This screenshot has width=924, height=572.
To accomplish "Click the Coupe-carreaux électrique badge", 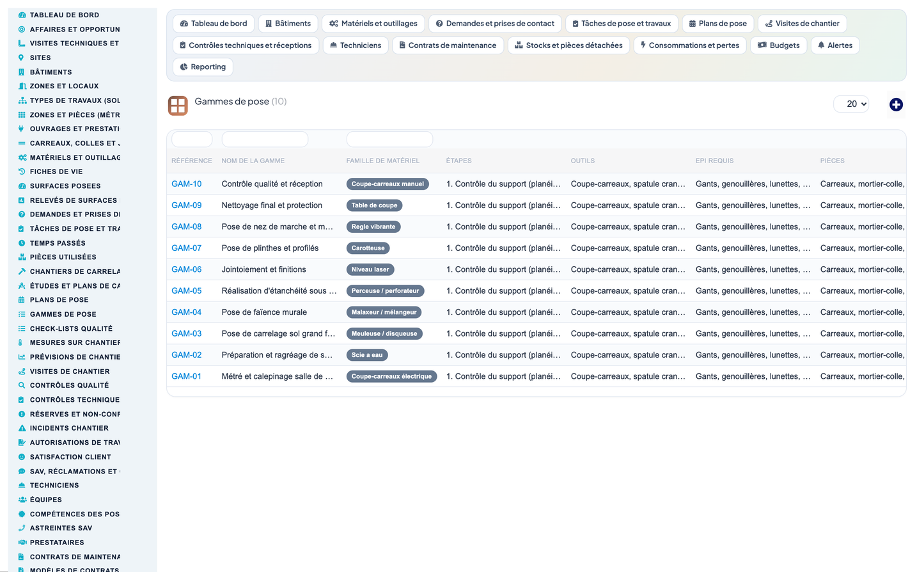I will (391, 376).
